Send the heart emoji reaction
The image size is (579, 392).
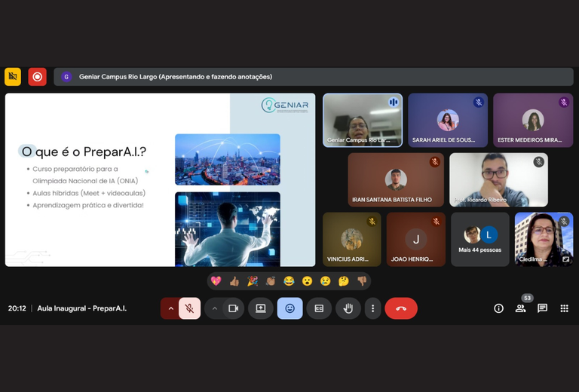coord(216,281)
